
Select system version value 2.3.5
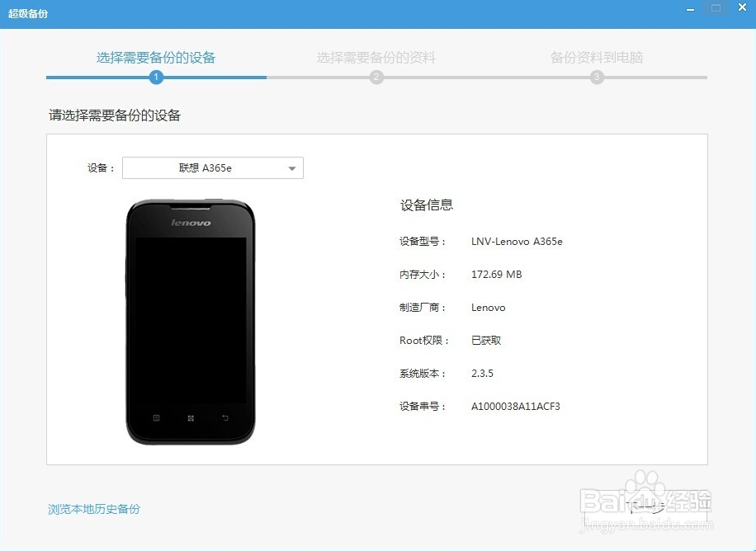pos(482,373)
